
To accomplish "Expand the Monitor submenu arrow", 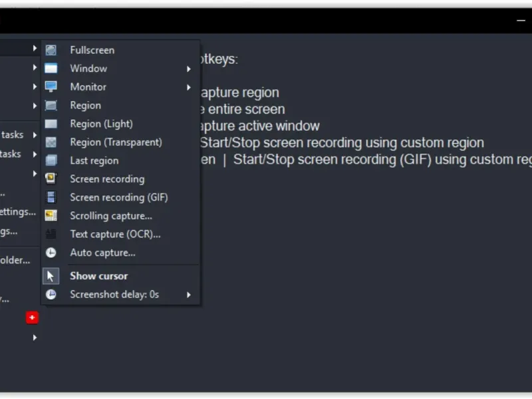I will click(x=189, y=87).
